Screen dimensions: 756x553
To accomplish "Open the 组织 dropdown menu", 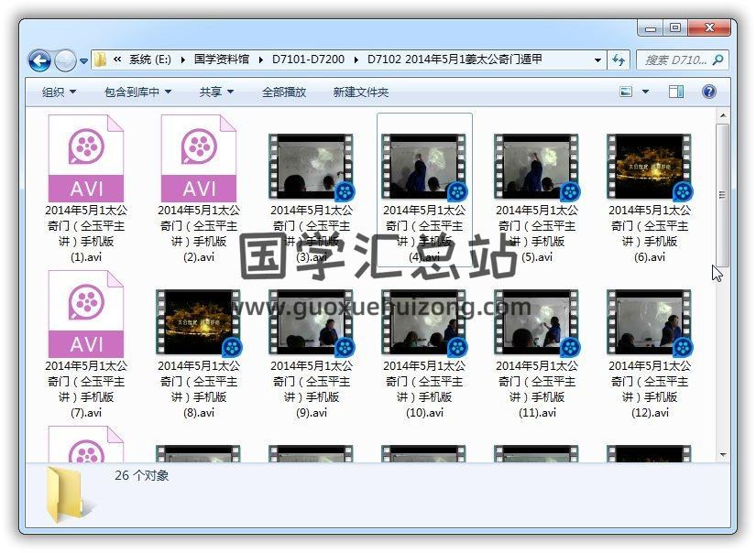I will coord(59,92).
